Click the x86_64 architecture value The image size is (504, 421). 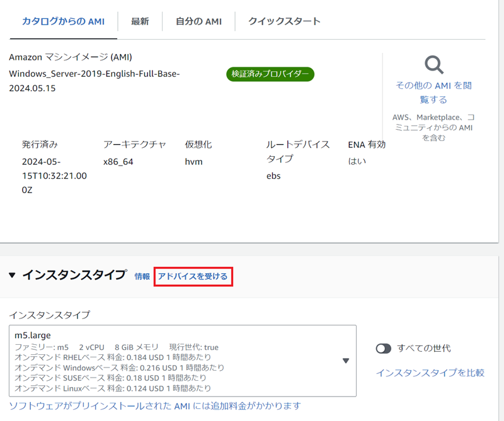coord(118,162)
